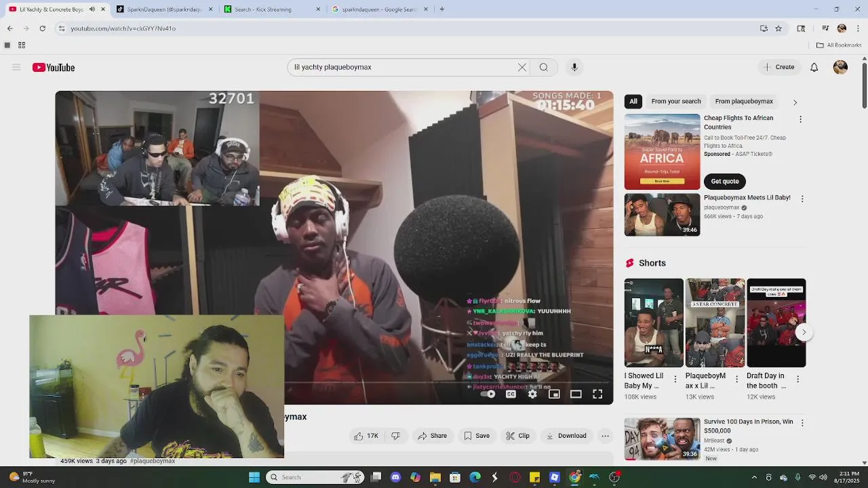Open YouTube notifications bell
Screen dimensions: 868x488
point(814,67)
